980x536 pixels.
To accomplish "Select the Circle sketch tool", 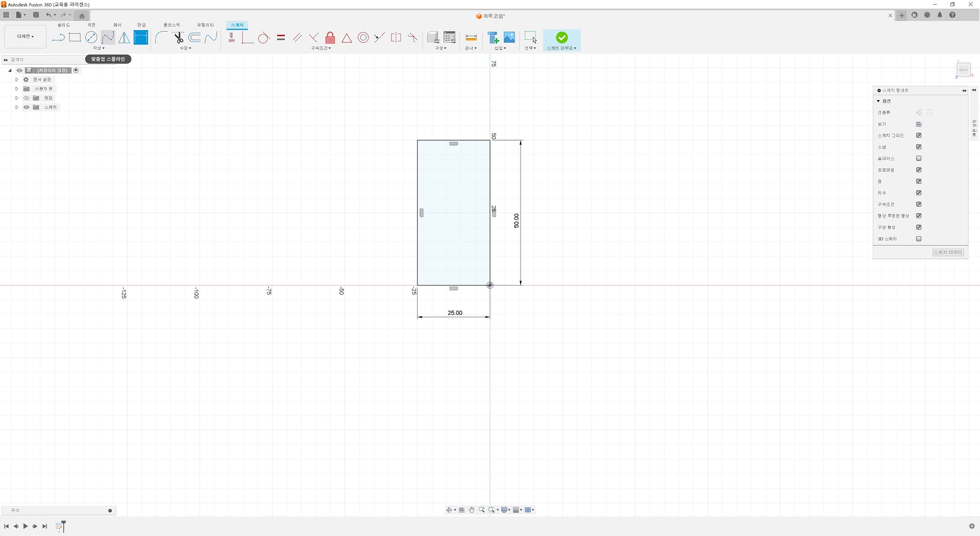I will click(x=91, y=37).
